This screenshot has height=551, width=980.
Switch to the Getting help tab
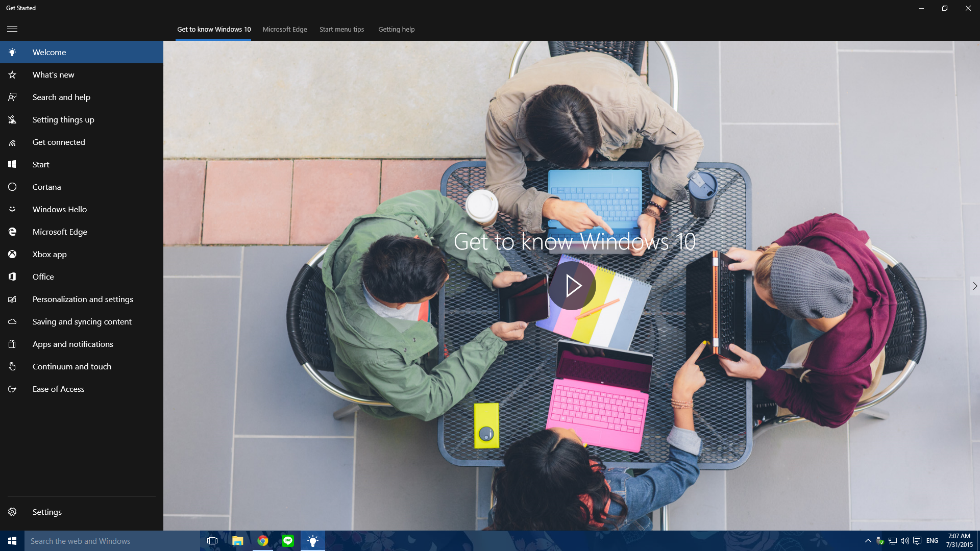[397, 30]
